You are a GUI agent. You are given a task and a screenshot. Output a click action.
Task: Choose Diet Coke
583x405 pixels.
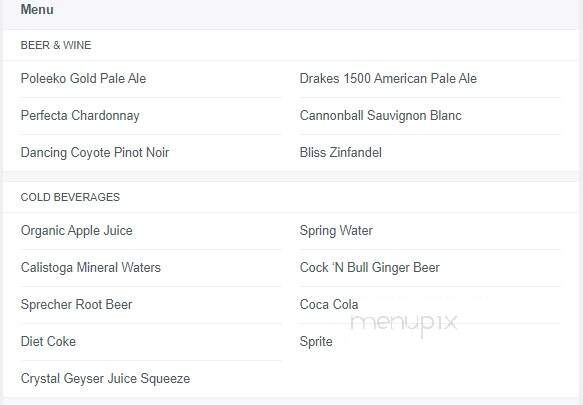pyautogui.click(x=48, y=341)
